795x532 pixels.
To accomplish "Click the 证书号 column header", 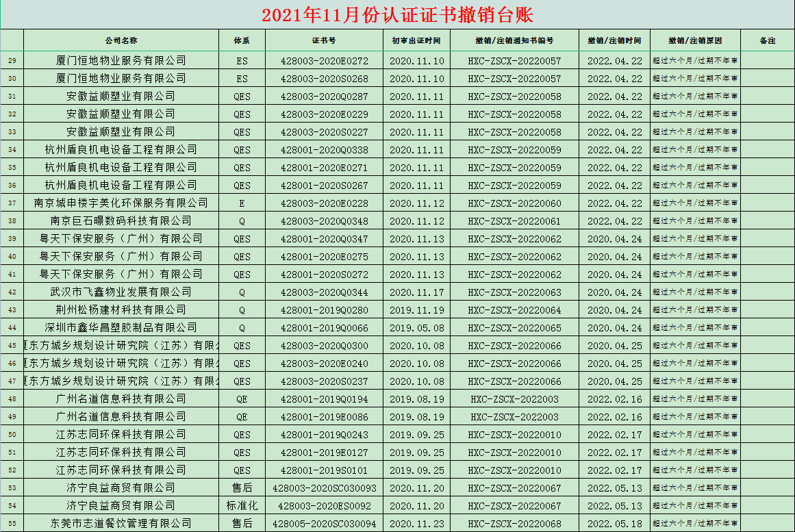I will [x=323, y=40].
